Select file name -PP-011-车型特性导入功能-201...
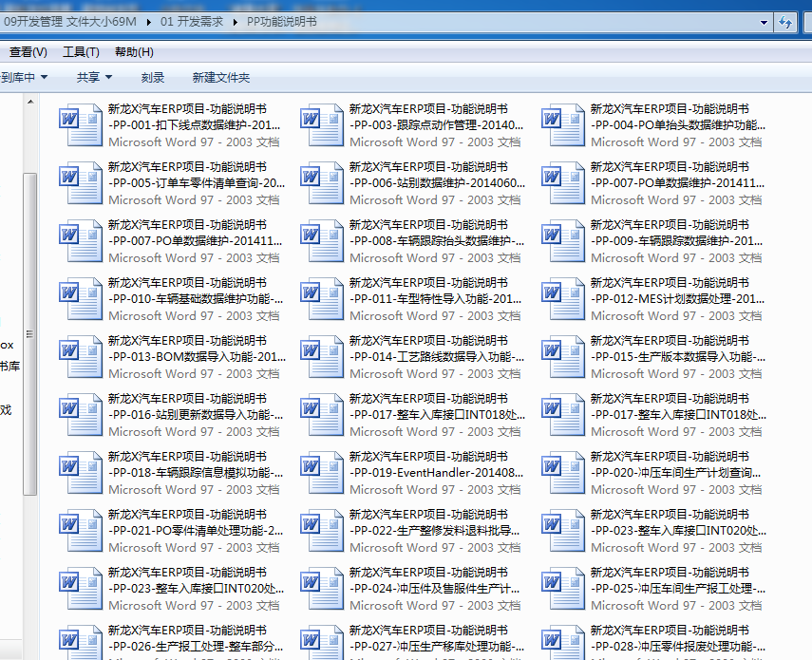This screenshot has width=812, height=660. [436, 299]
